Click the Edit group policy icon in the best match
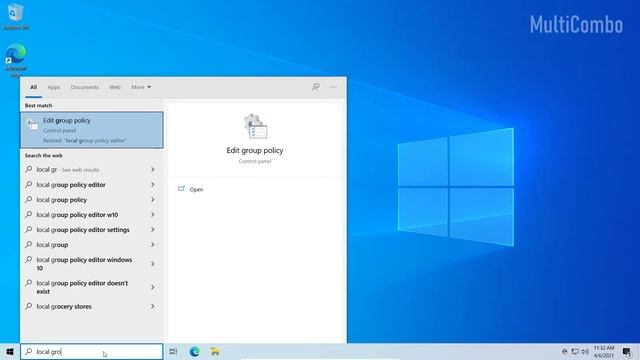Image resolution: width=640 pixels, height=360 pixels. click(33, 125)
